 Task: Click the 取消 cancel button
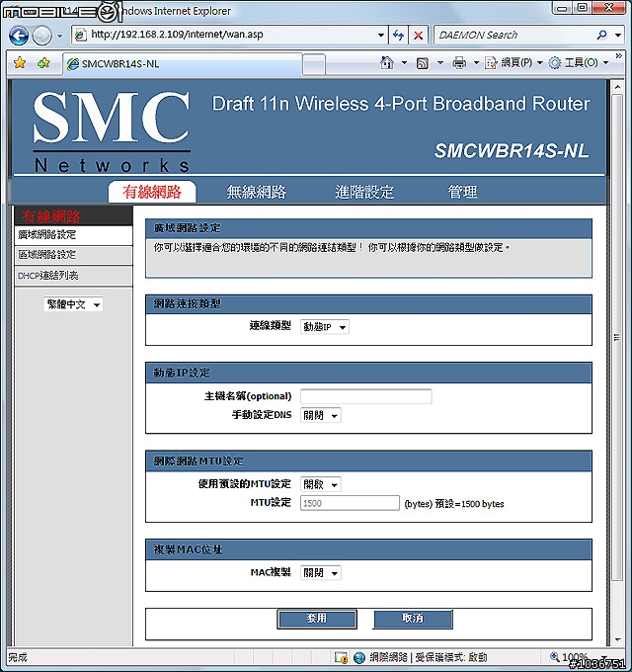tap(413, 619)
